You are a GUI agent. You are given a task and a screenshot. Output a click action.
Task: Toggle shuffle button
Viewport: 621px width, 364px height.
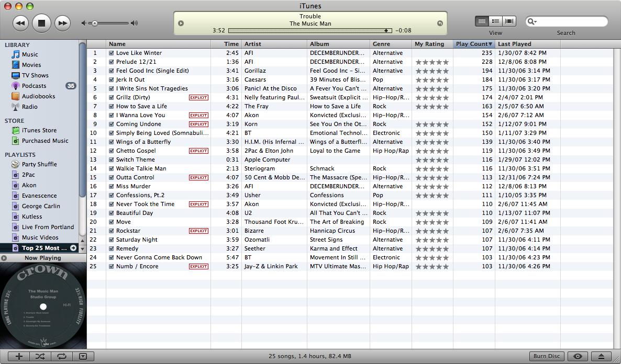point(40,357)
